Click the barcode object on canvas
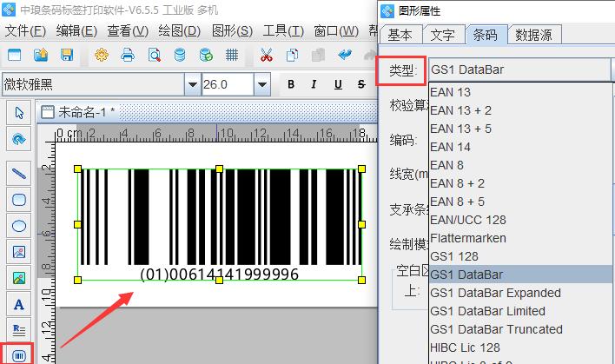The width and height of the screenshot is (615, 364). point(220,224)
